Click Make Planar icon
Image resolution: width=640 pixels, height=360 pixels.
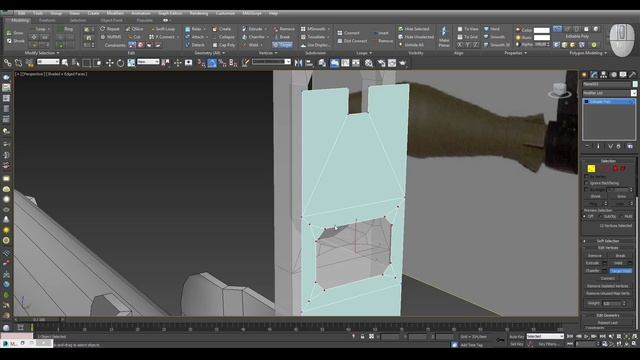coord(444,37)
